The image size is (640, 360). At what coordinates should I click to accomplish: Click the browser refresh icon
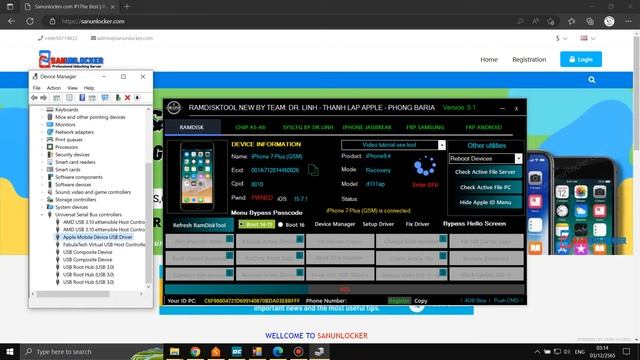30,21
